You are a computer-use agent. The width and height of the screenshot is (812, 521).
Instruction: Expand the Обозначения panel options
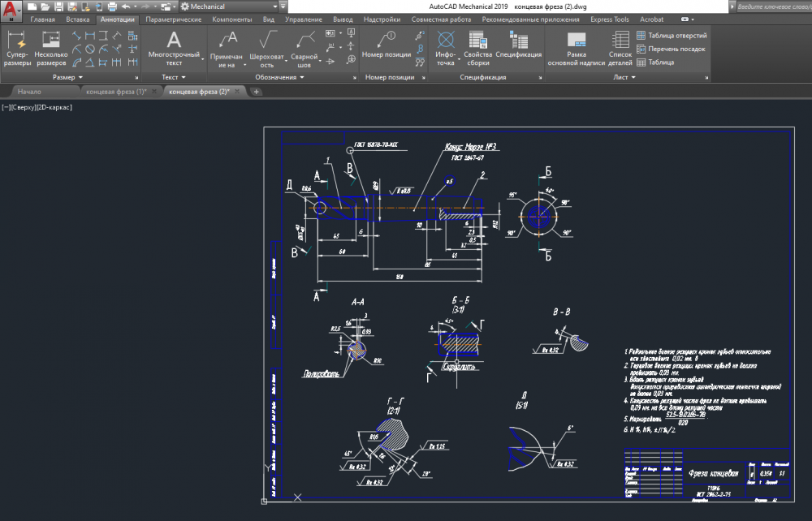tap(279, 77)
